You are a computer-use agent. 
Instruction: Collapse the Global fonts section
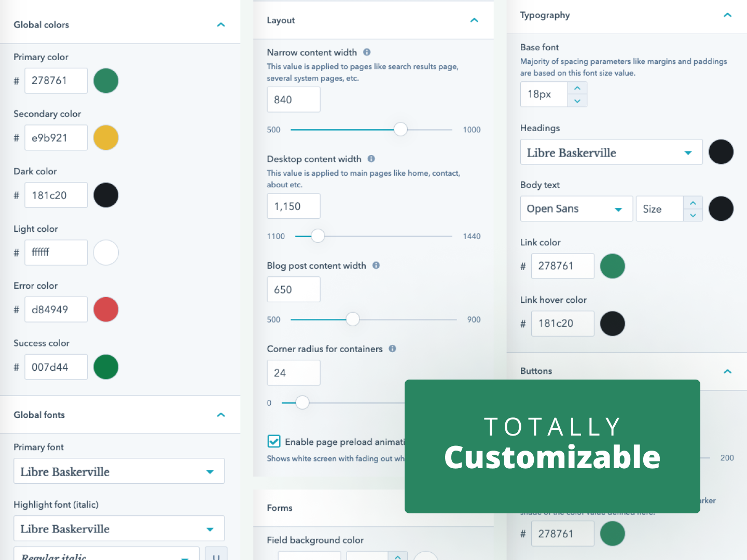(x=221, y=415)
